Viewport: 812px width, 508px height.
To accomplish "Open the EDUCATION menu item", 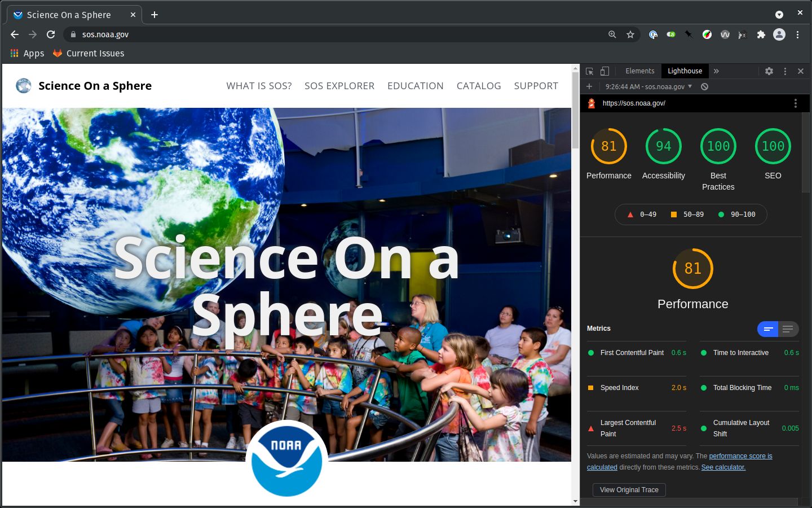I will tap(416, 86).
